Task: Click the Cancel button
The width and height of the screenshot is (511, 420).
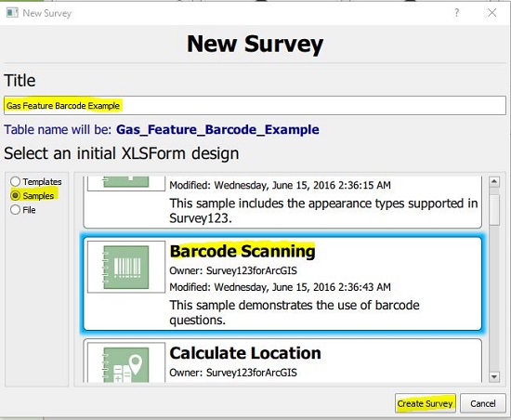Action: click(482, 403)
